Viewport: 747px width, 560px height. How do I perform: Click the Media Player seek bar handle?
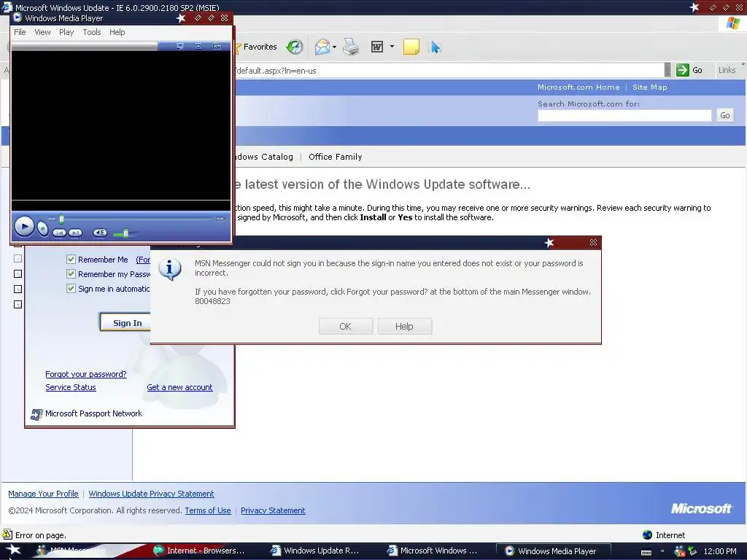pyautogui.click(x=61, y=219)
